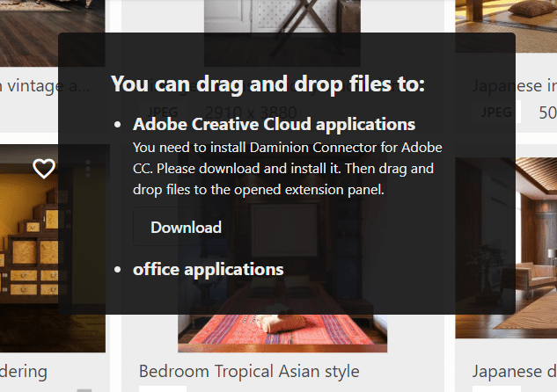Select the image title ending in dering

coord(24,372)
